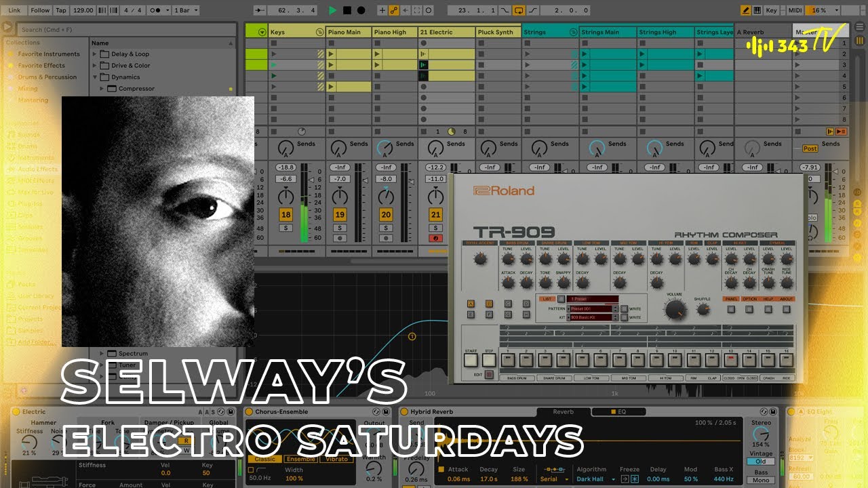Click the Post button on Master track

click(810, 148)
